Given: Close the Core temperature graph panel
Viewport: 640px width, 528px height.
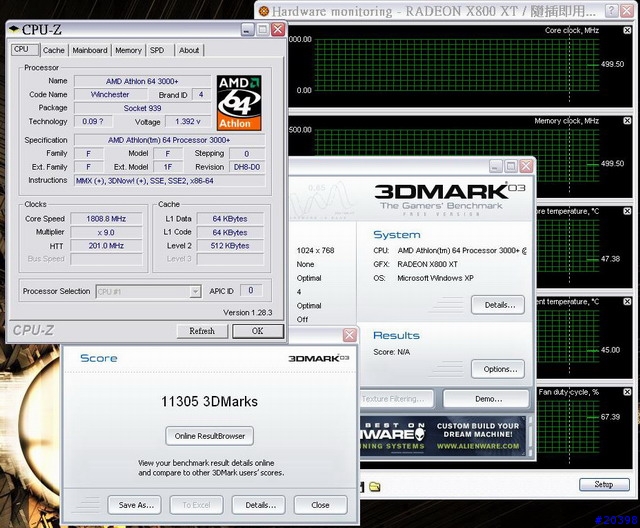Looking at the screenshot, I should click(x=627, y=211).
